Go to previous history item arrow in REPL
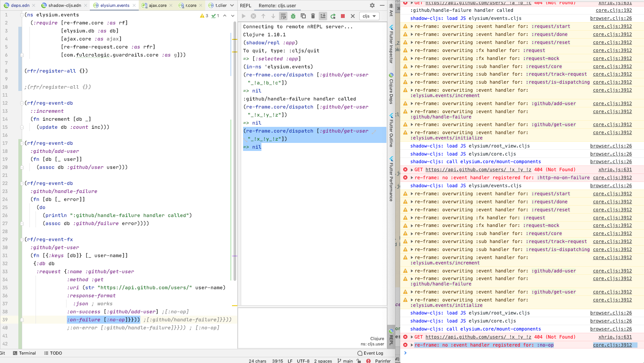 pyautogui.click(x=263, y=16)
